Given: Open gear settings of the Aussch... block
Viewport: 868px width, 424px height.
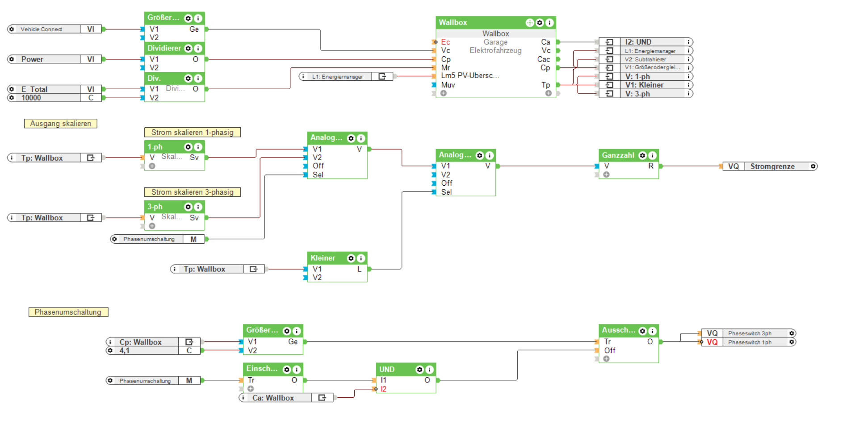Looking at the screenshot, I should point(642,331).
